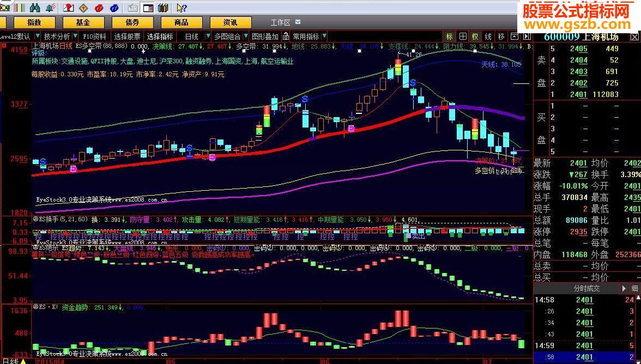
Task: Click the 分时成交 panel header
Action: click(586, 288)
